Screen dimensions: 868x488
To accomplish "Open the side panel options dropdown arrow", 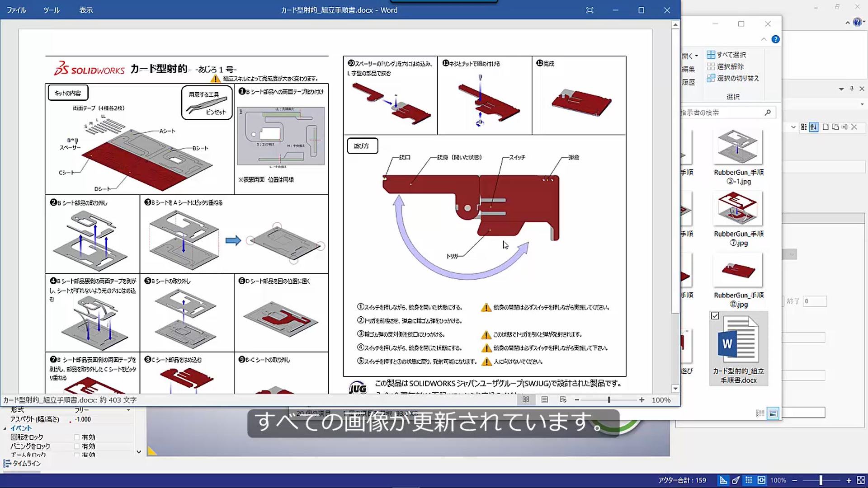I will click(841, 89).
